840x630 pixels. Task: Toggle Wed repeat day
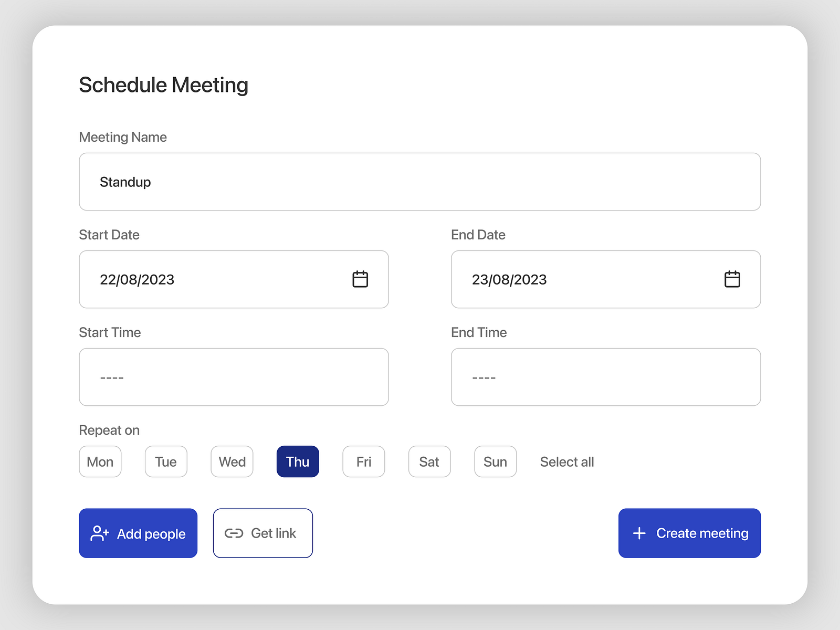pos(232,461)
